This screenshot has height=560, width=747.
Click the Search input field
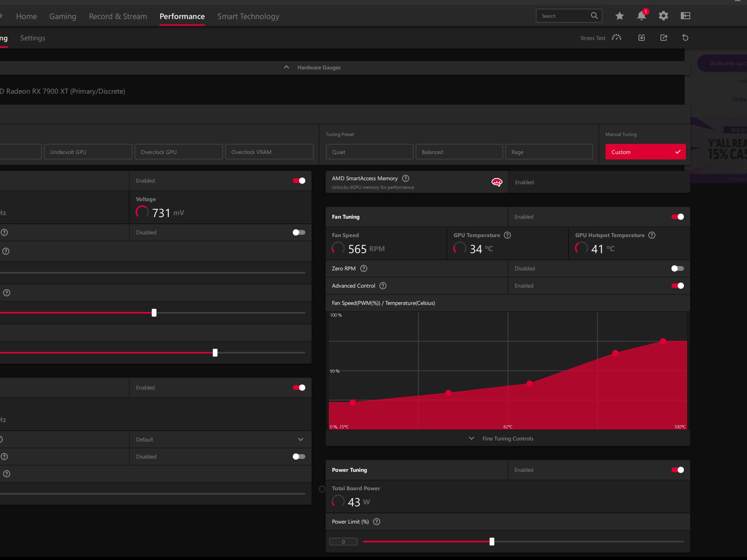[x=564, y=16]
